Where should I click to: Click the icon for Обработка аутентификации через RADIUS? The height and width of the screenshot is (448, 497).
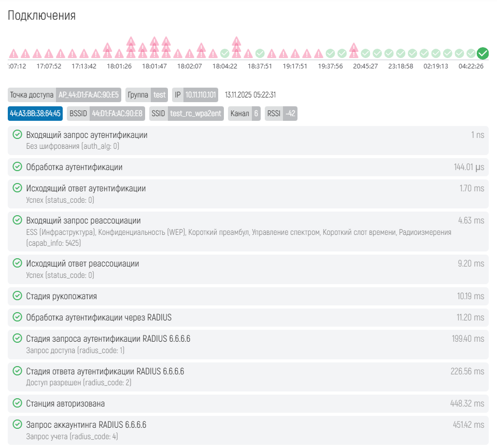17,317
